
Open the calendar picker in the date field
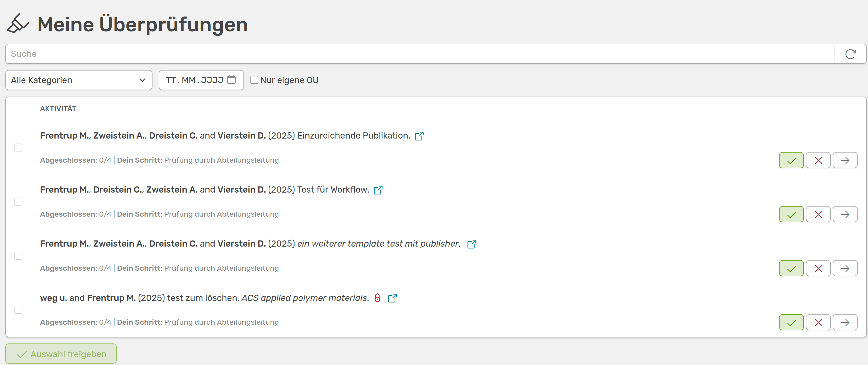point(231,80)
